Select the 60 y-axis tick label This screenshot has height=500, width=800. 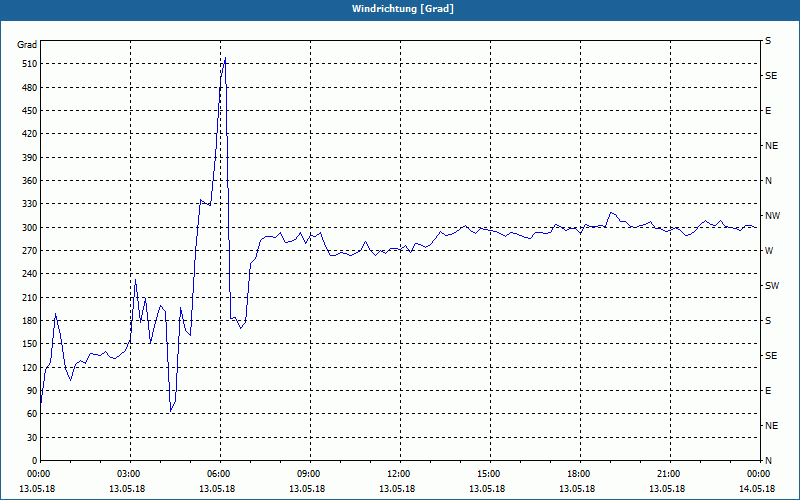coord(31,414)
